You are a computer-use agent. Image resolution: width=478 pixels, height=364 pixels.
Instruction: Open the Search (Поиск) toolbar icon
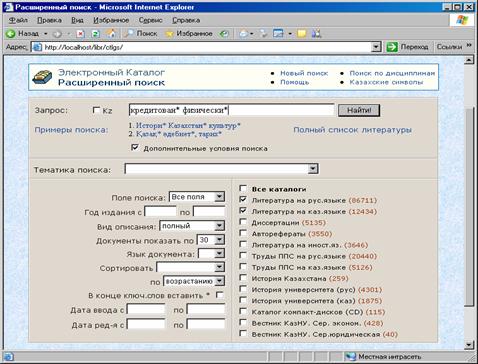128,33
